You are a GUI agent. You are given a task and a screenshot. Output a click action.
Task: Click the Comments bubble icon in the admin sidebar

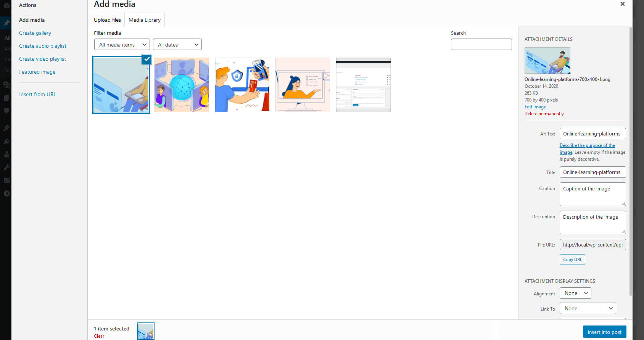(x=6, y=111)
